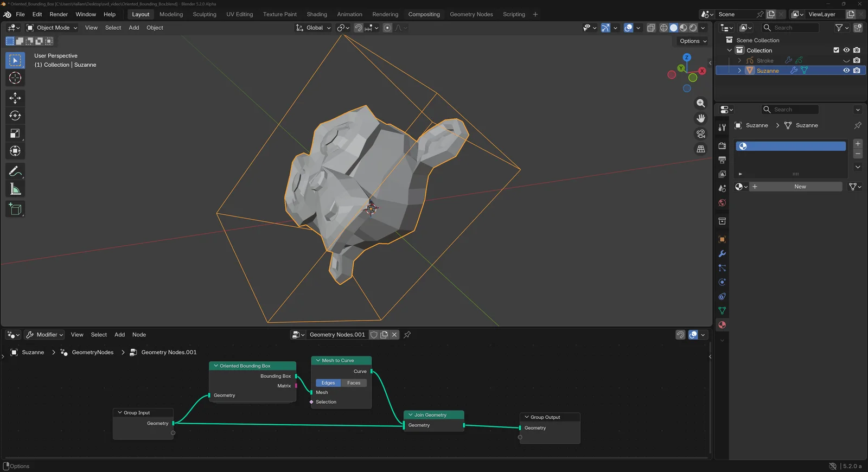Switch to wireframe viewport shading
The width and height of the screenshot is (868, 472).
(663, 28)
